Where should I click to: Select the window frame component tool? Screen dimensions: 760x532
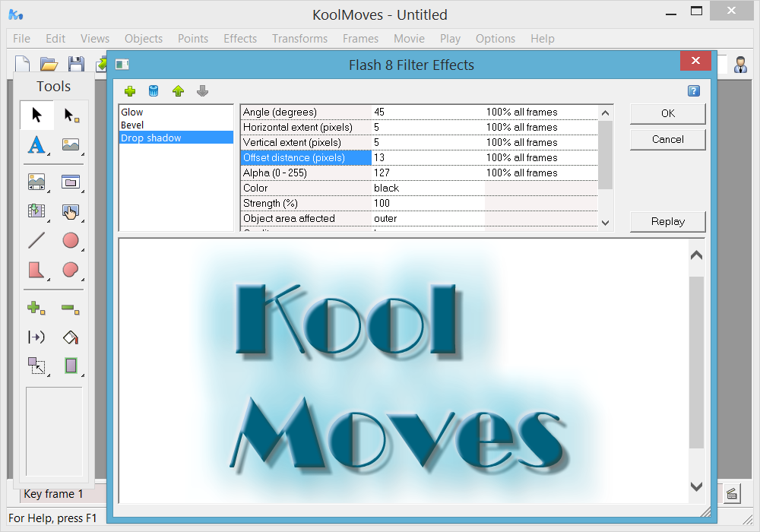pos(71,182)
